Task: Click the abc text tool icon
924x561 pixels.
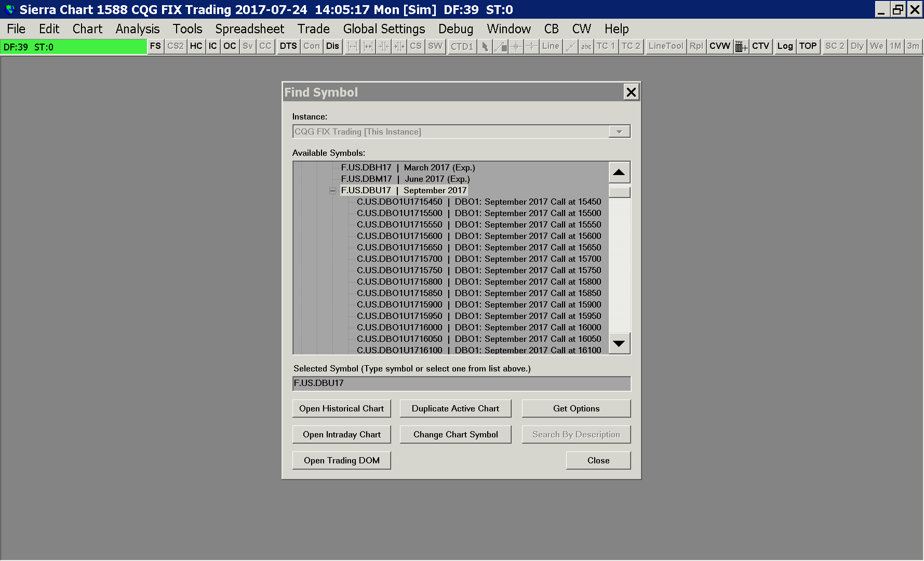Action: coord(586,46)
